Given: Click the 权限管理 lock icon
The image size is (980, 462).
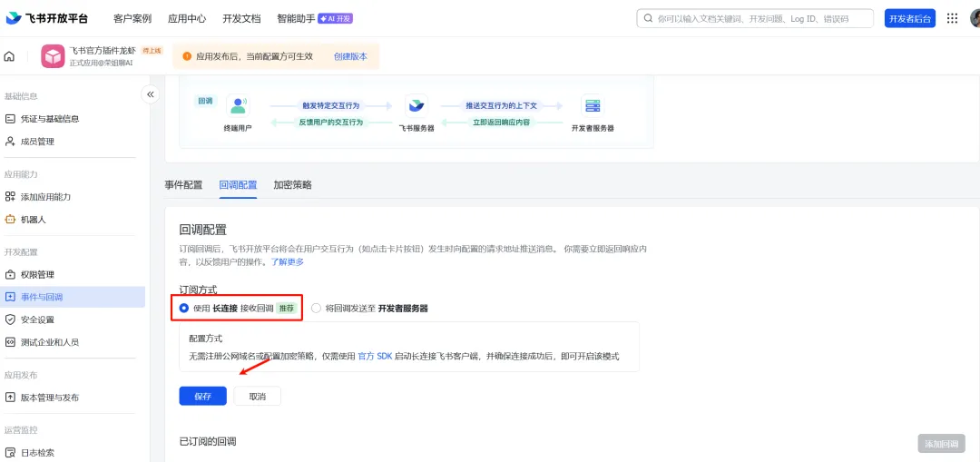Looking at the screenshot, I should point(10,274).
